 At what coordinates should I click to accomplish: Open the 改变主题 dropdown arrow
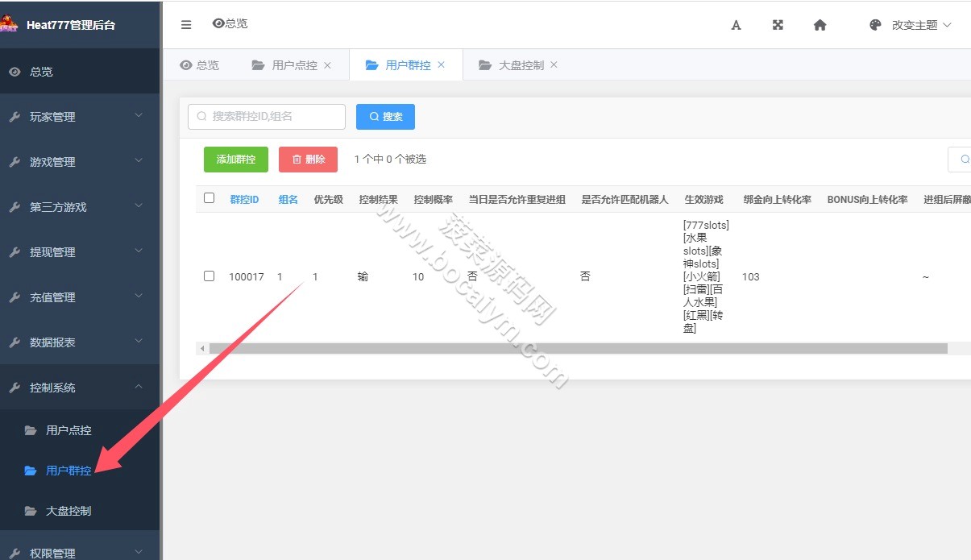click(947, 25)
